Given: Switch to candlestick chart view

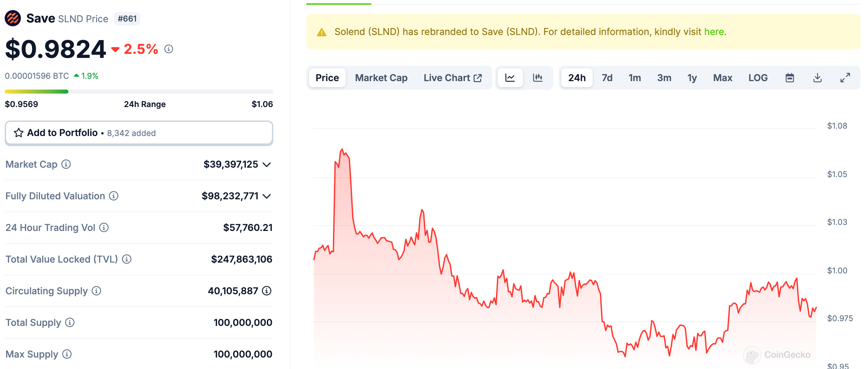Looking at the screenshot, I should tap(537, 78).
